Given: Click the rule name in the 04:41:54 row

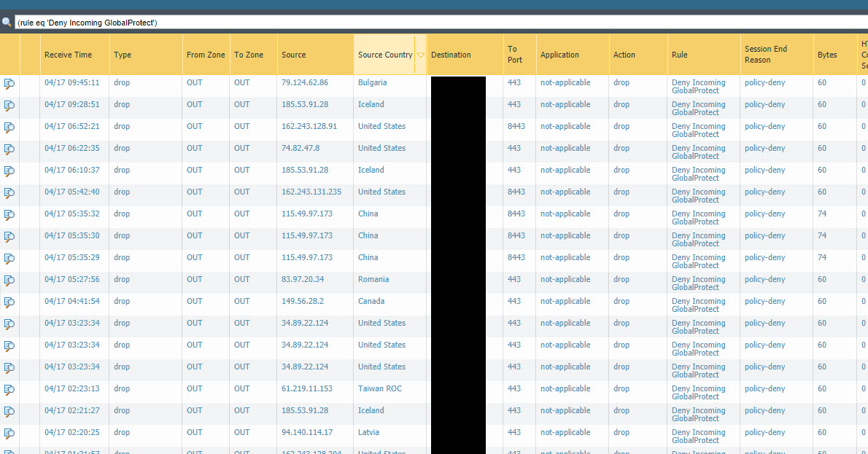Looking at the screenshot, I should [698, 305].
